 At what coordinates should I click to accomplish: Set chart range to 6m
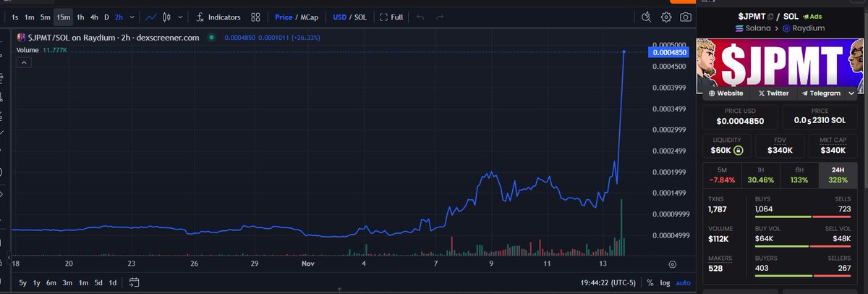click(52, 282)
